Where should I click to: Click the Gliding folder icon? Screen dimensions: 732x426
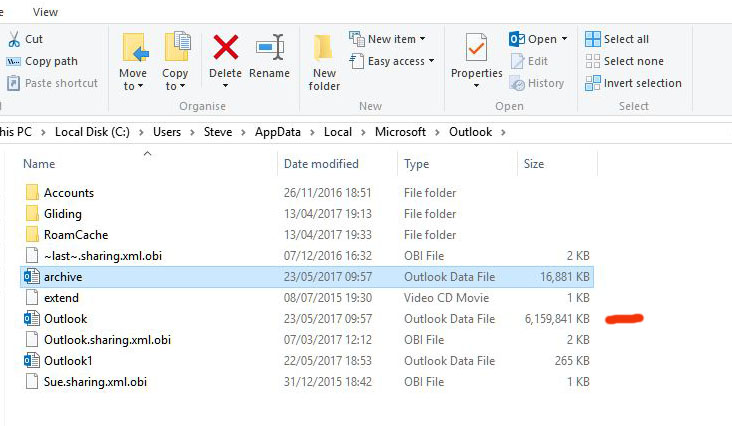click(x=32, y=213)
